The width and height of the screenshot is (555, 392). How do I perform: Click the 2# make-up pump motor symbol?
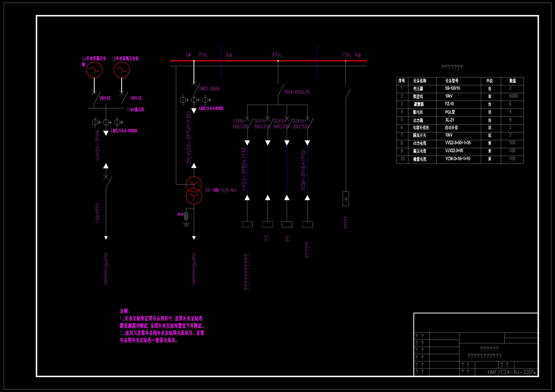click(94, 70)
